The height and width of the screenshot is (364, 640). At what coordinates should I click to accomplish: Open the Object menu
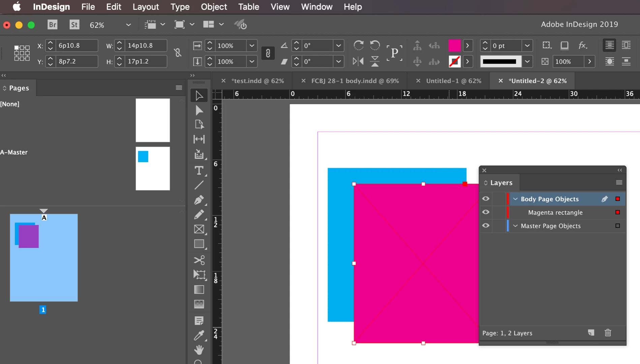[214, 7]
